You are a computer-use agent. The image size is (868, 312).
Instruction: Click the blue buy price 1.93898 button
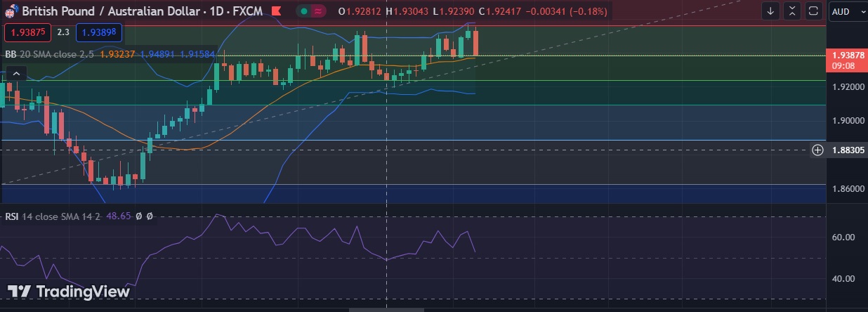click(99, 32)
